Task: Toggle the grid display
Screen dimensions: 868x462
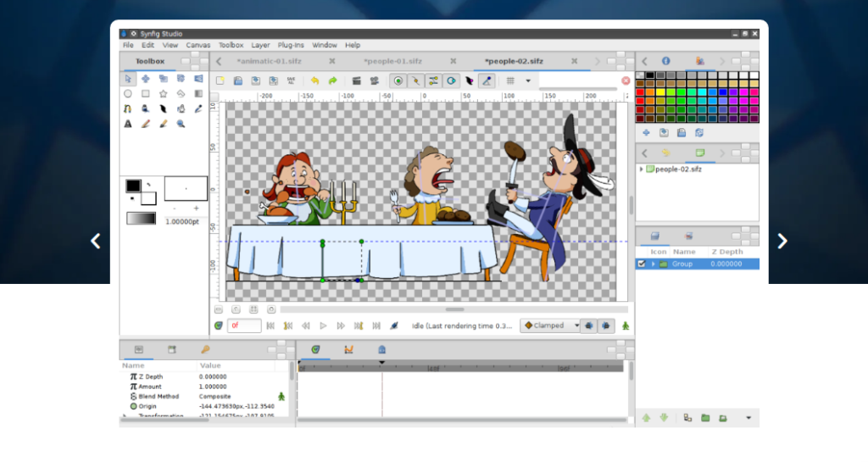Action: click(510, 81)
